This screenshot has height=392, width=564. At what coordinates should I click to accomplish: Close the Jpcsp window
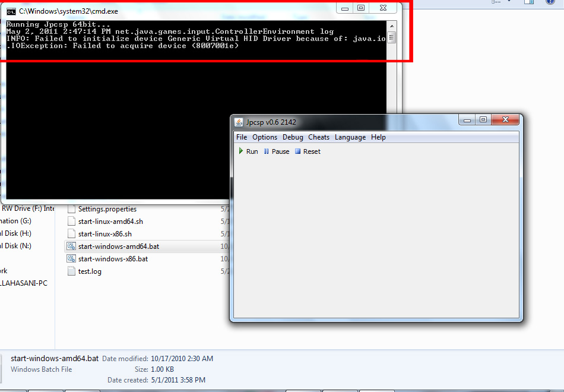tap(505, 119)
